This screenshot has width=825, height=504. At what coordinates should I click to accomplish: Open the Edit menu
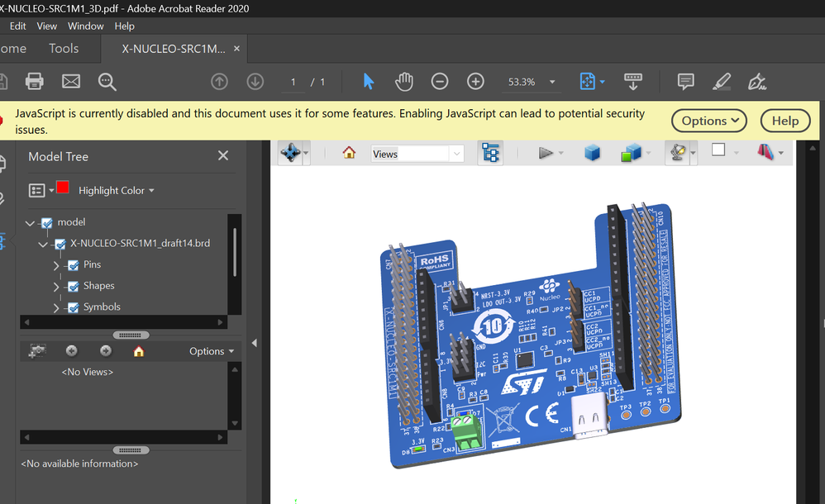point(17,26)
